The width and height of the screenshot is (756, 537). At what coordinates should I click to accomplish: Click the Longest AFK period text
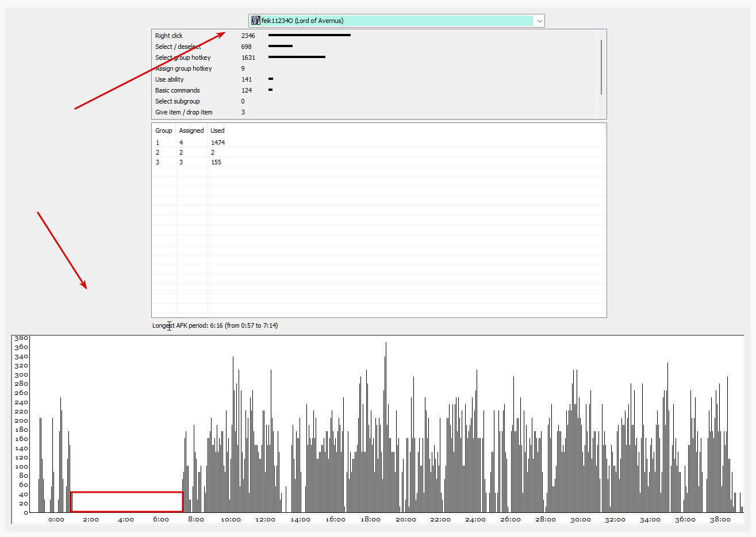[x=215, y=325]
